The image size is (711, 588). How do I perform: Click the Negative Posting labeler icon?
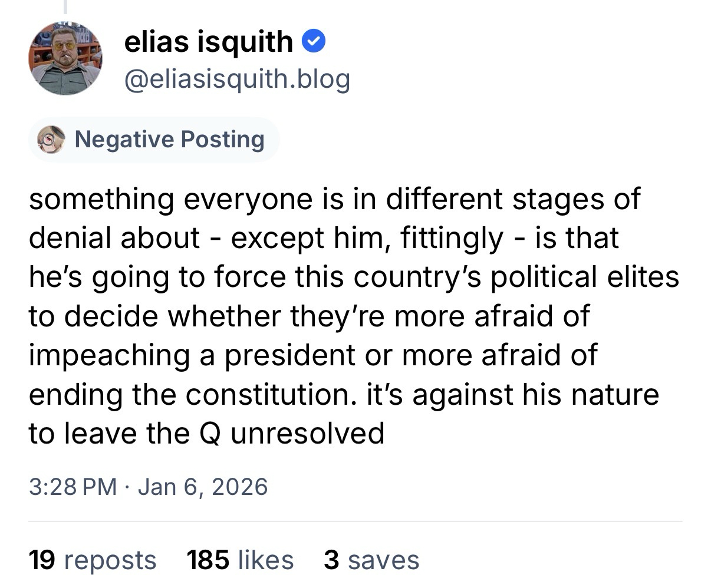click(x=51, y=140)
